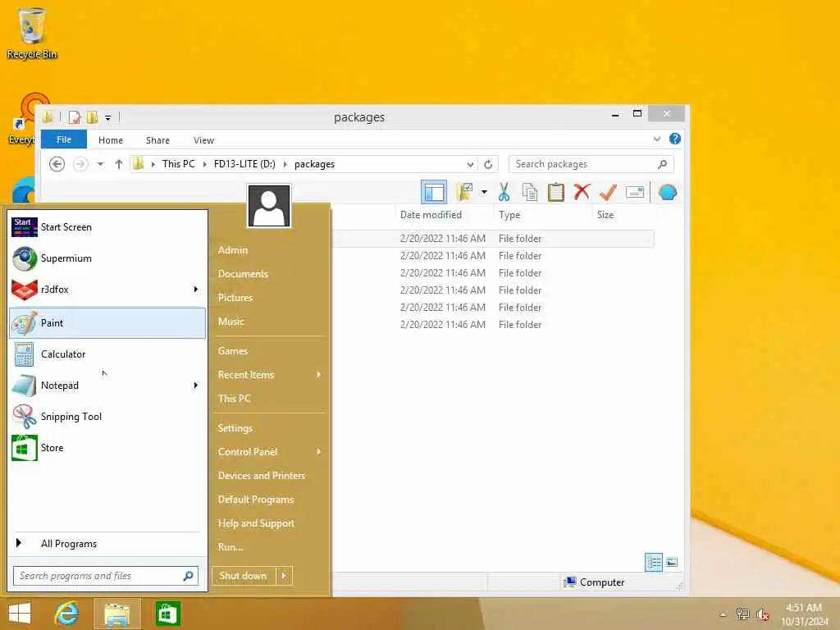Viewport: 840px width, 630px height.
Task: Click Internet Explorer taskbar icon
Action: click(67, 614)
